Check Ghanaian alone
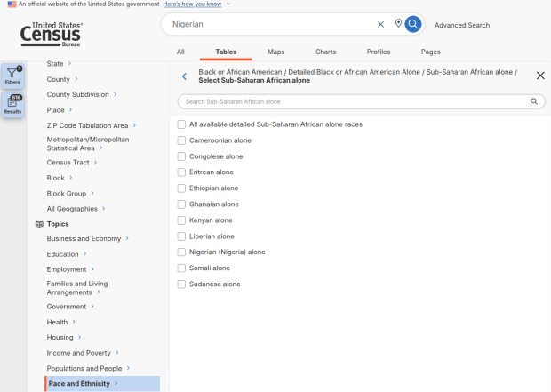The height and width of the screenshot is (392, 551). click(181, 204)
